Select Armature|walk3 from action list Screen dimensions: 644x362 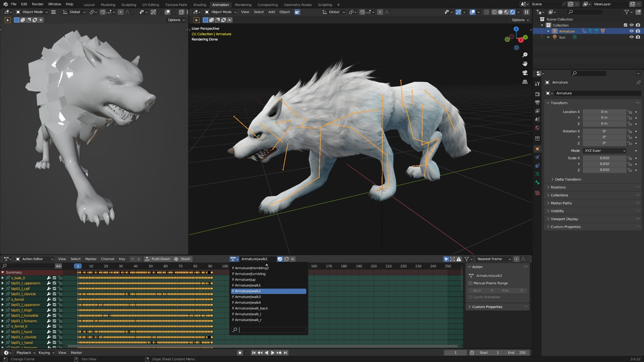pos(268,297)
